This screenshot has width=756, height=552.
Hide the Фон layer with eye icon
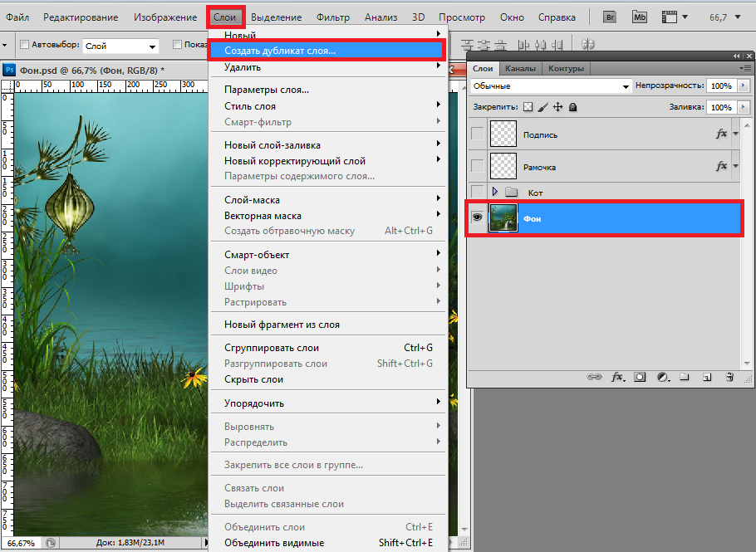(x=477, y=217)
